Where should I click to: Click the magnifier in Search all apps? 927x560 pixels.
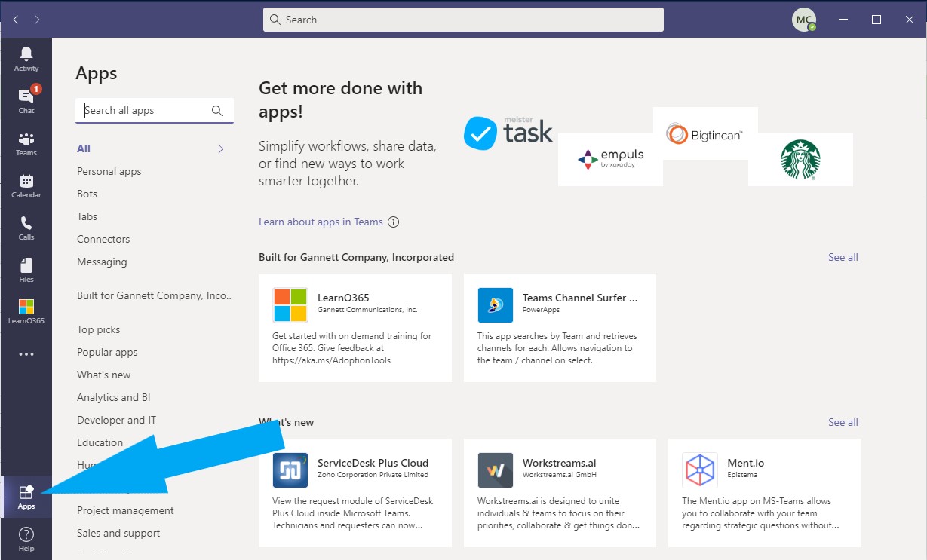click(x=217, y=111)
